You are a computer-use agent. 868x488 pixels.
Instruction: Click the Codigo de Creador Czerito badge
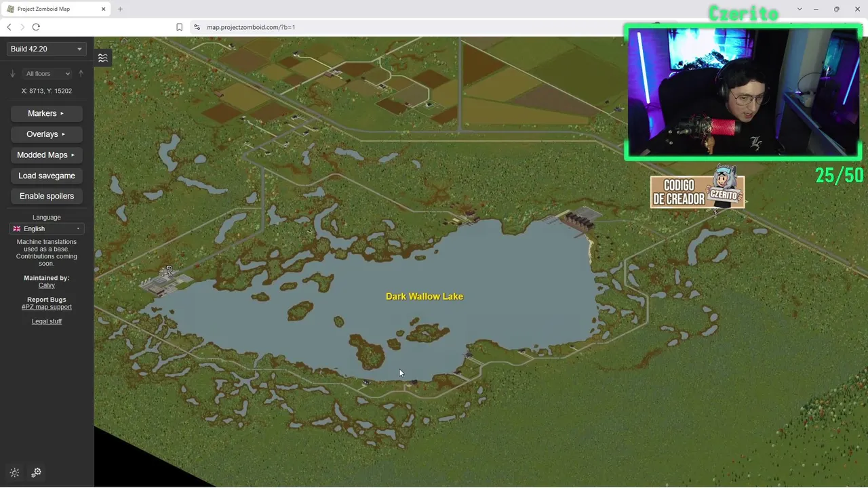tap(697, 191)
